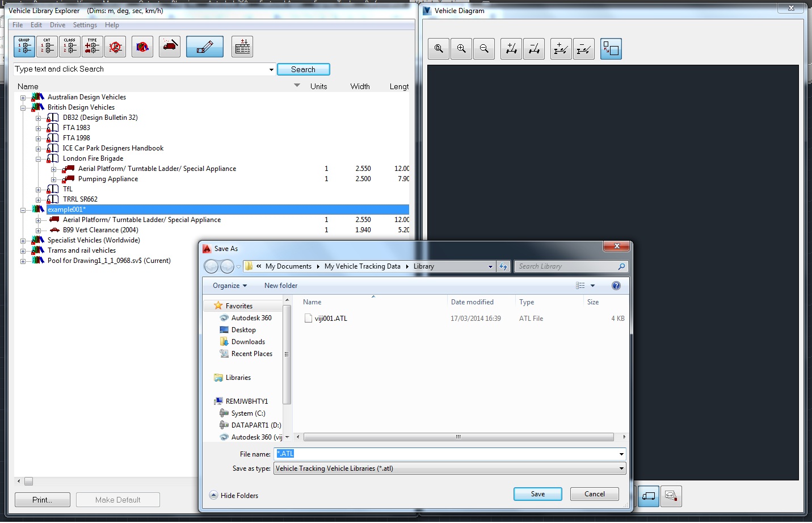The height and width of the screenshot is (523, 812).
Task: Click the Search button
Action: (x=304, y=69)
